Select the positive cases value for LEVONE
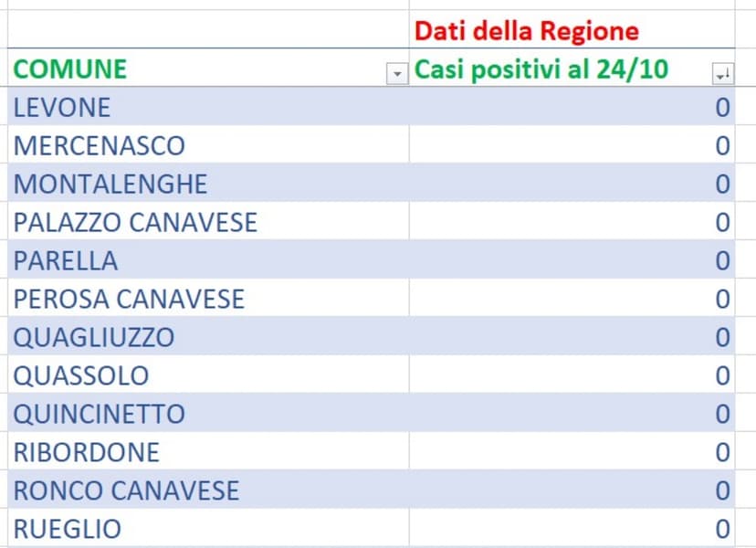This screenshot has width=756, height=548. tap(722, 108)
